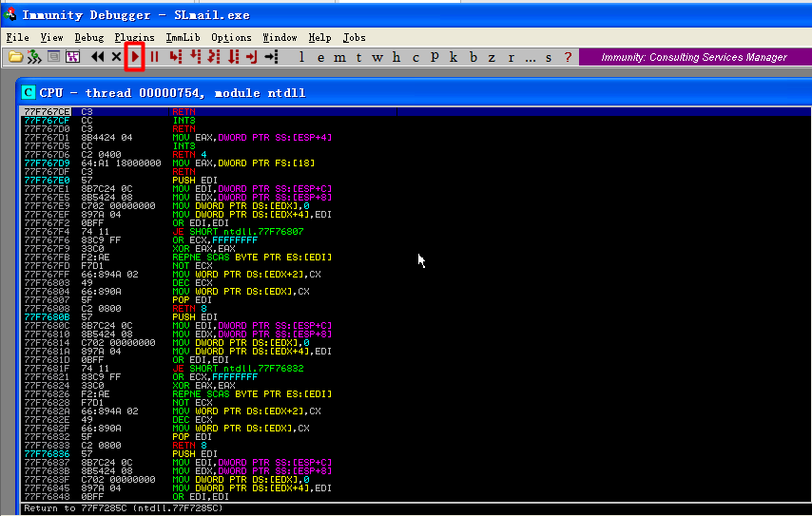This screenshot has width=812, height=516.
Task: Click the Trace over toolbar icon
Action: click(234, 57)
